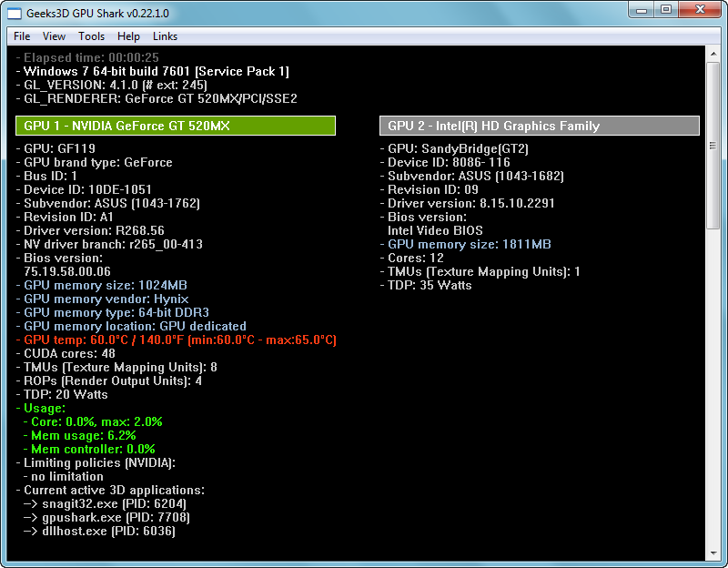The image size is (728, 568).
Task: Click the CUDA cores: 48 line
Action: point(66,354)
